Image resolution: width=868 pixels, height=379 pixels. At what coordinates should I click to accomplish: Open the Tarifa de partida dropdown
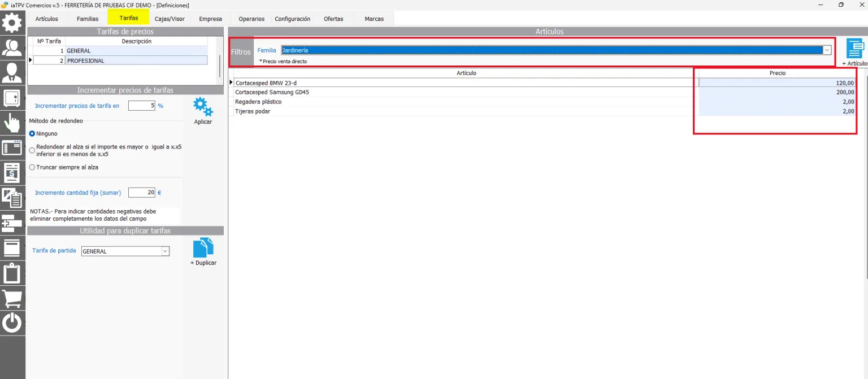[165, 251]
